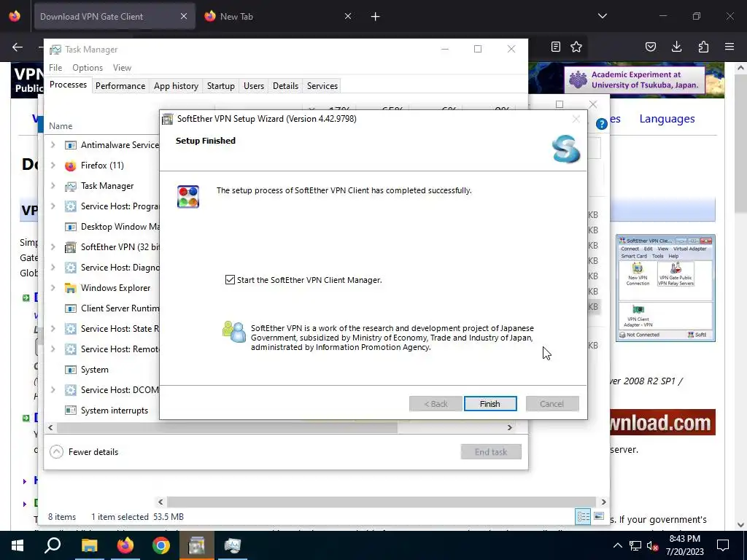Select the Firefox icon in process list

click(x=71, y=166)
